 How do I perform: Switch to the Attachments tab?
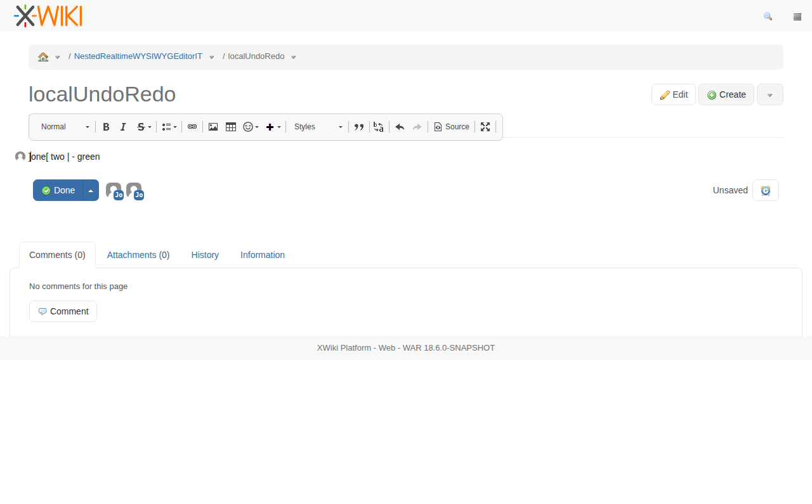tap(138, 255)
